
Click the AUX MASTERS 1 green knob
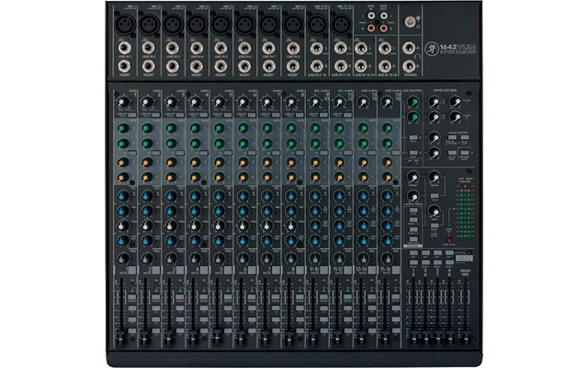pos(413,102)
